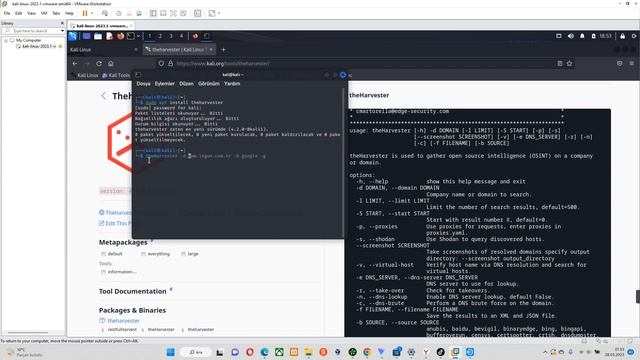Go back using the arrow beside page title

[x=103, y=96]
